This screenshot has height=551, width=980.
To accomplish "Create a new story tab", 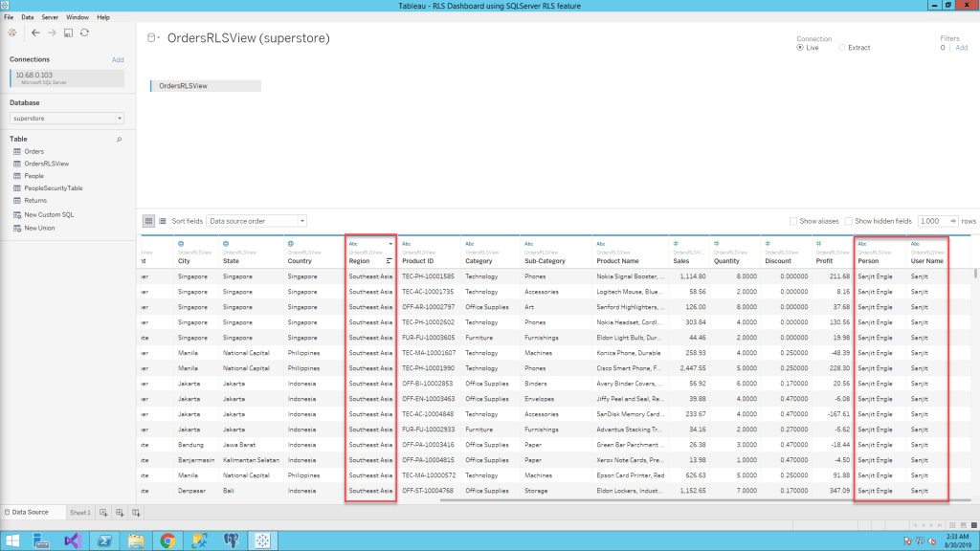I will 136,513.
